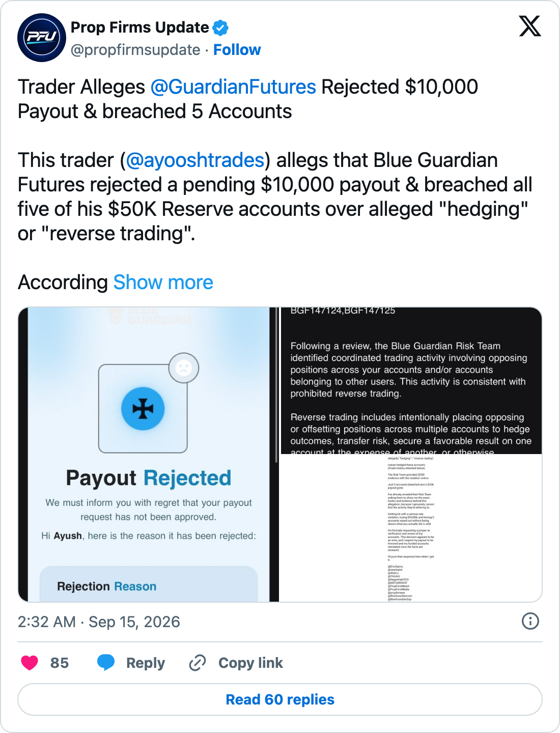Click the Reply text label
560x733 pixels.
tap(146, 663)
